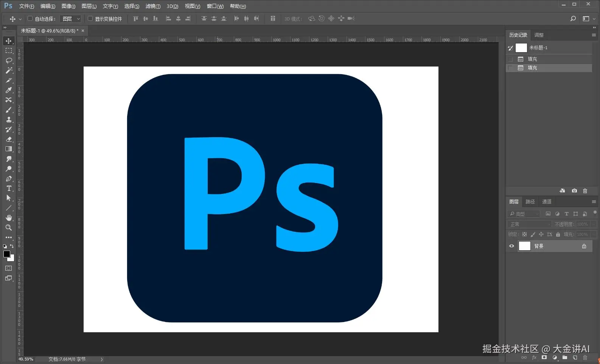Select the Hand tool
This screenshot has height=364, width=600.
point(9,218)
